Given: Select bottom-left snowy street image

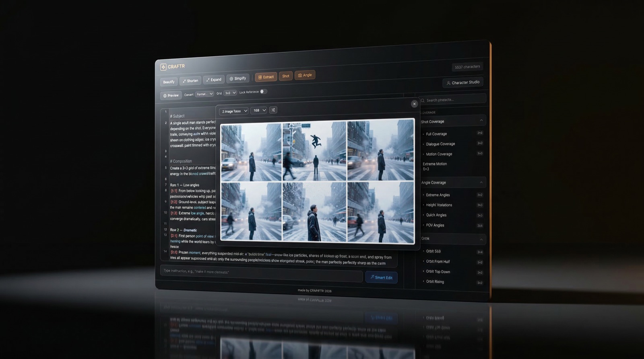Looking at the screenshot, I should coord(251,211).
